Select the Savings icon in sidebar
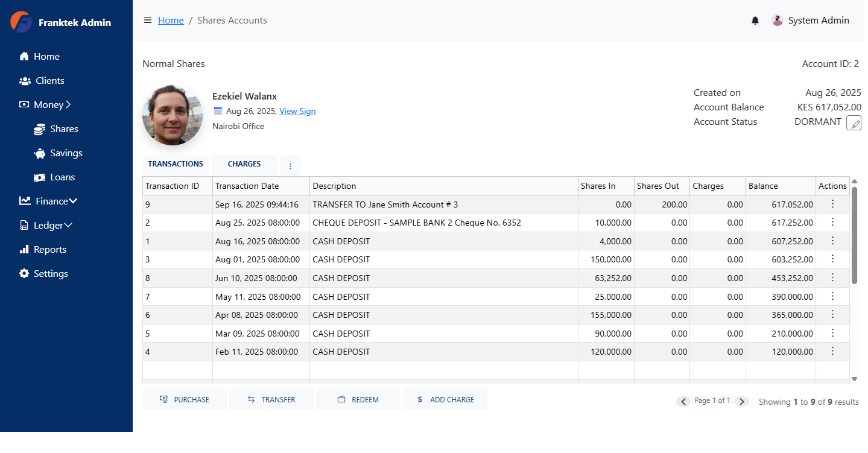This screenshot has width=868, height=453. pos(41,153)
